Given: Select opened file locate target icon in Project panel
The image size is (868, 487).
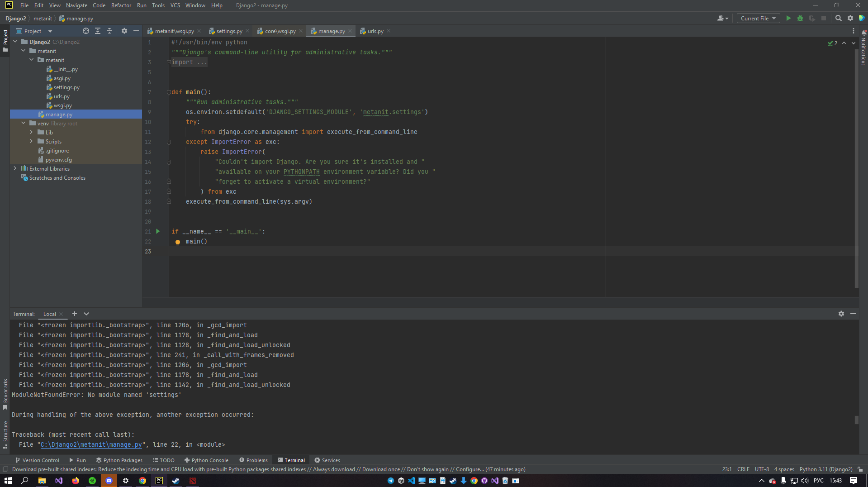Looking at the screenshot, I should point(86,31).
